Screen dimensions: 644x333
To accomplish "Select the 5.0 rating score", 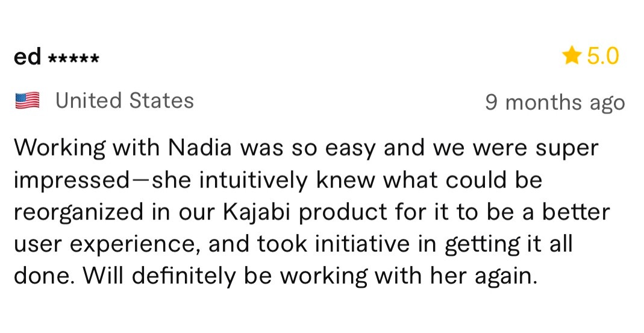I will coord(602,56).
